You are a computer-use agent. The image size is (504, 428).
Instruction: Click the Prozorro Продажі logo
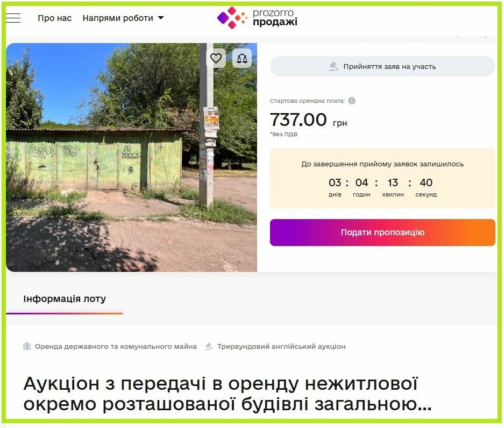point(257,18)
